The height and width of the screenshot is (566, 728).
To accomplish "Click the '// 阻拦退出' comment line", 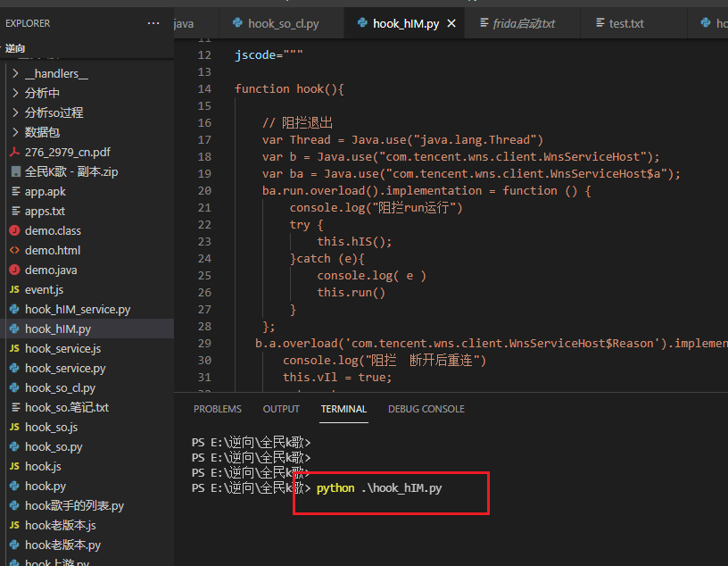I will (297, 122).
